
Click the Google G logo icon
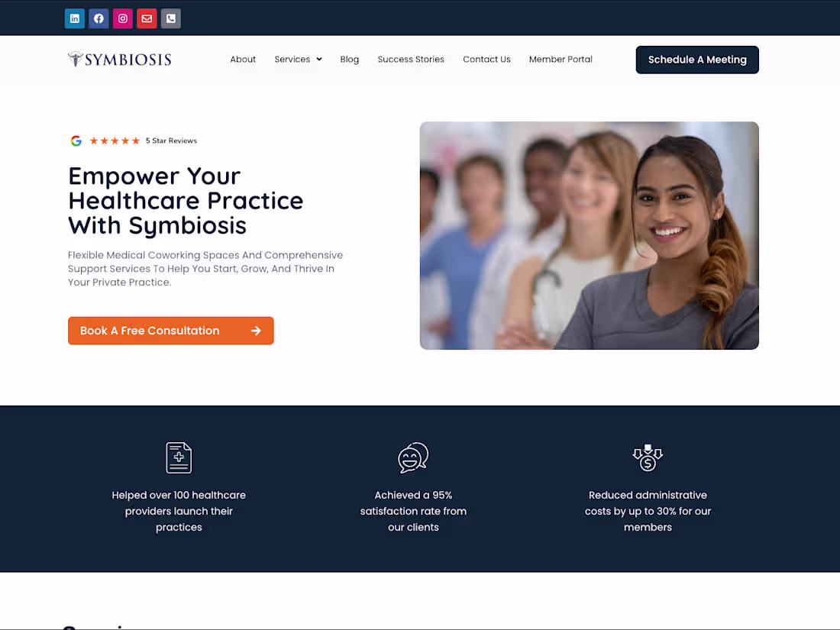pos(76,141)
